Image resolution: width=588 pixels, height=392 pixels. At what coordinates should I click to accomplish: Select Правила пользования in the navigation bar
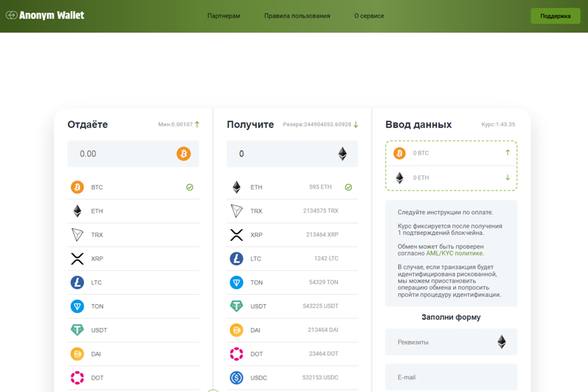(297, 16)
